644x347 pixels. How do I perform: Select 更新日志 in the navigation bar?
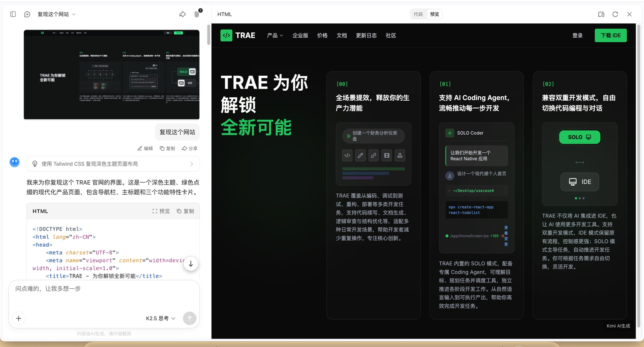(x=366, y=35)
